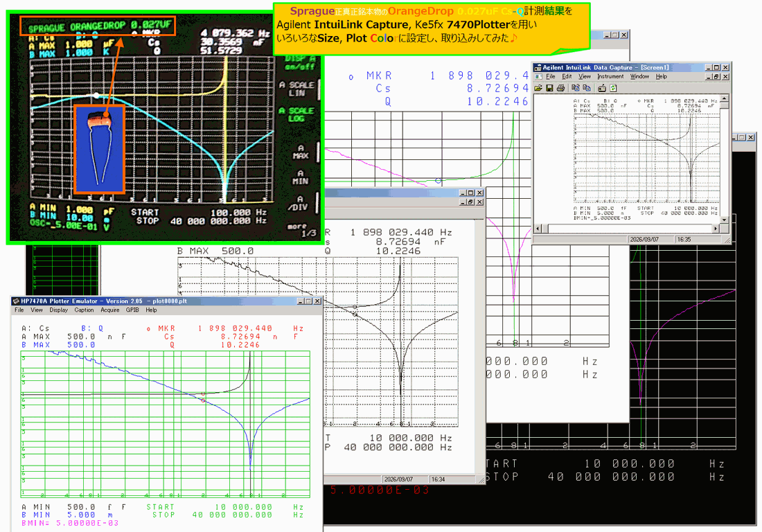Screen dimensions: 762x532
Task: Click the IntuiLink vertical scrollbar down arrow
Action: point(725,220)
